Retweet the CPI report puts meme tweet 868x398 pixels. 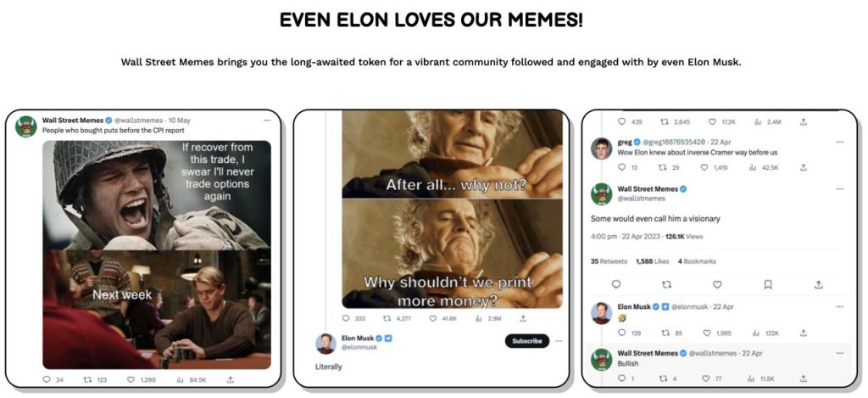[95, 379]
